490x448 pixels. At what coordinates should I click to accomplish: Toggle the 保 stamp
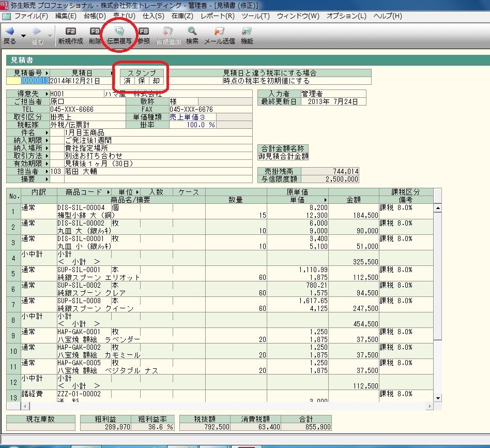(142, 81)
